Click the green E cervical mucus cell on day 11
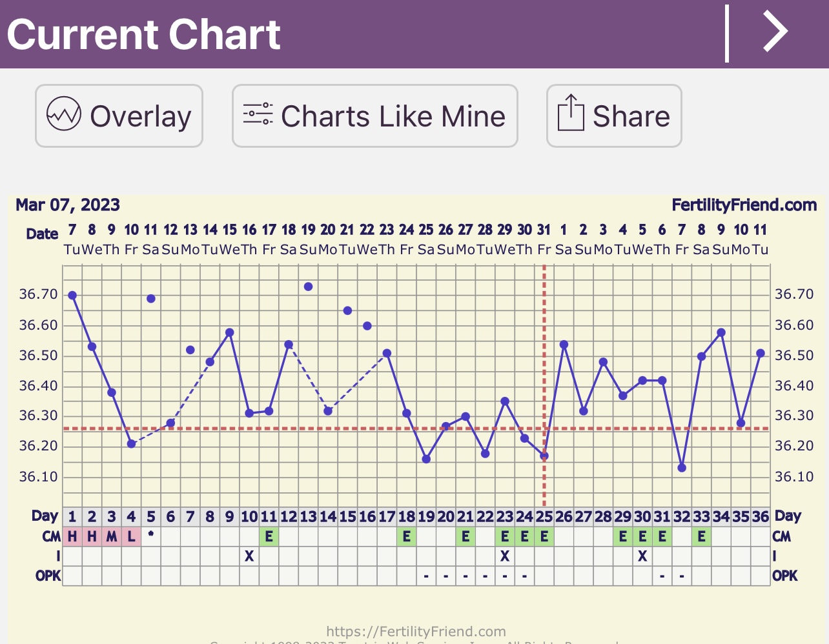Screen dimensions: 829x644 coord(269,536)
